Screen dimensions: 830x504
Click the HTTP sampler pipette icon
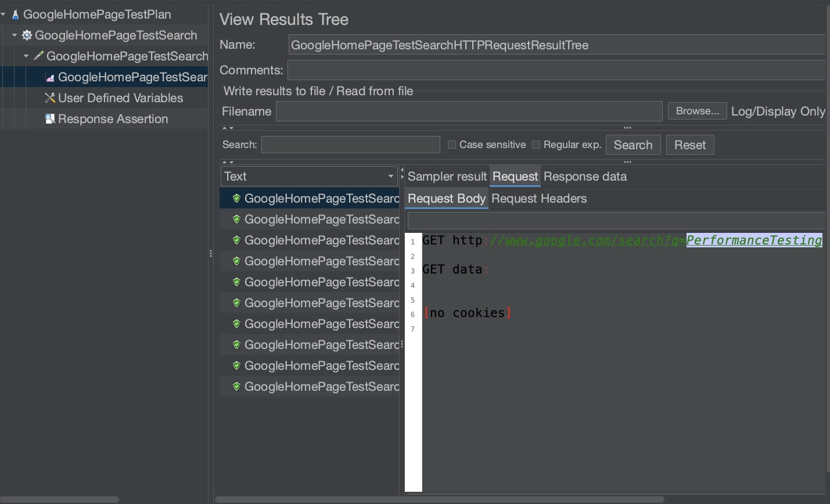[x=38, y=56]
